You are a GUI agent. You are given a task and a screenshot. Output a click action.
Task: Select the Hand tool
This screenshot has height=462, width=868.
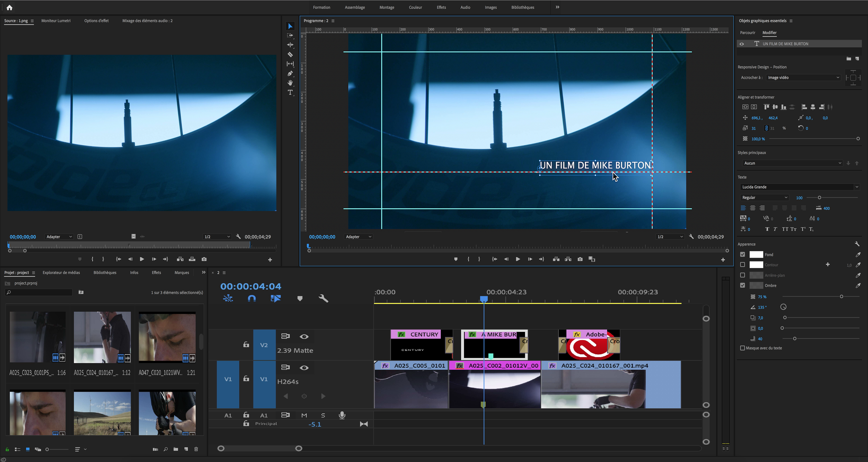pyautogui.click(x=290, y=83)
